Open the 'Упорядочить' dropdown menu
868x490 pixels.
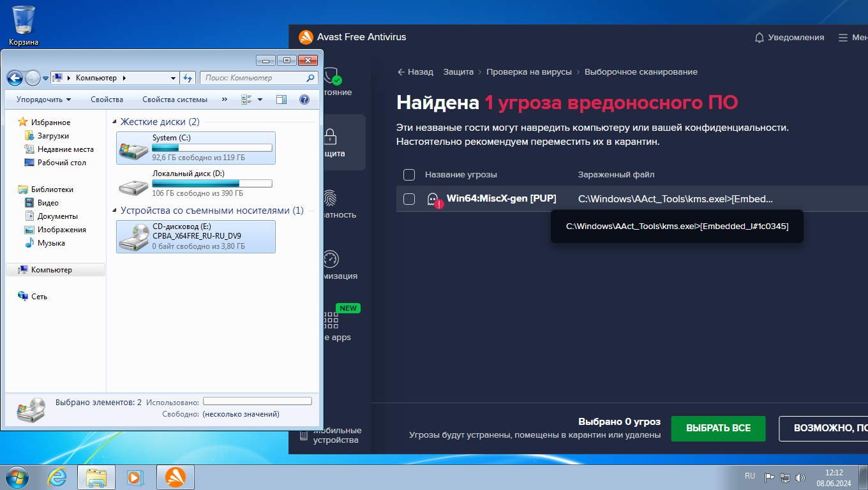[x=43, y=100]
